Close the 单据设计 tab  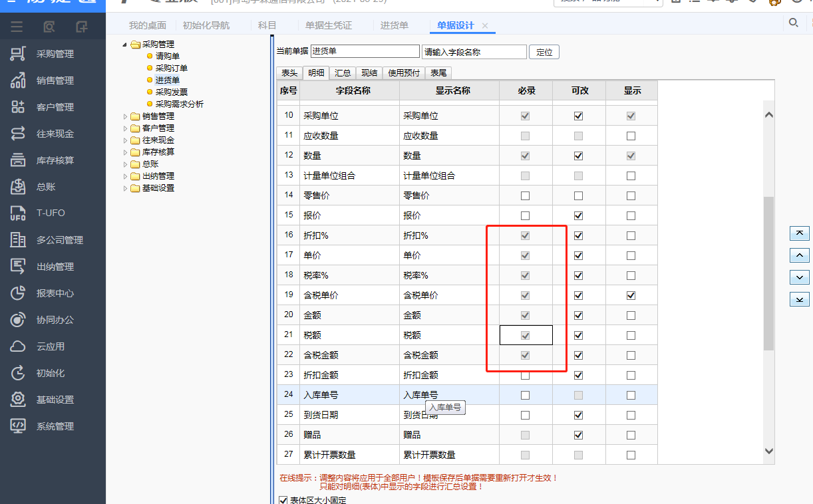tap(485, 25)
